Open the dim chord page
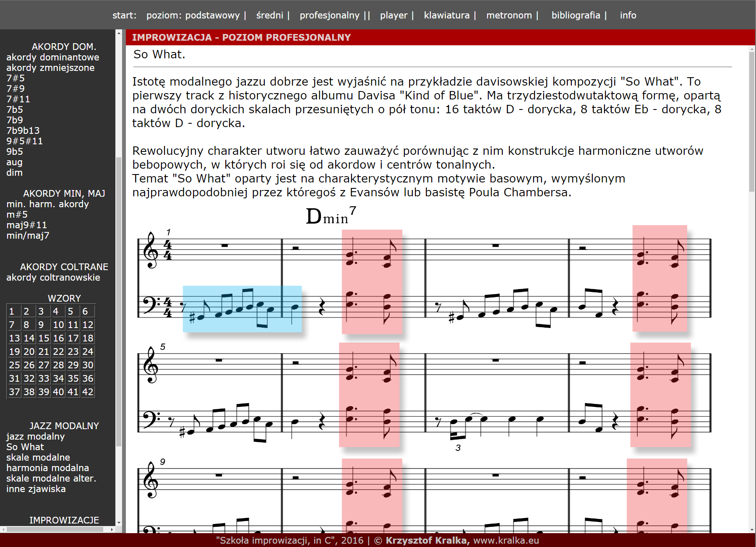This screenshot has width=756, height=547. 14,172
